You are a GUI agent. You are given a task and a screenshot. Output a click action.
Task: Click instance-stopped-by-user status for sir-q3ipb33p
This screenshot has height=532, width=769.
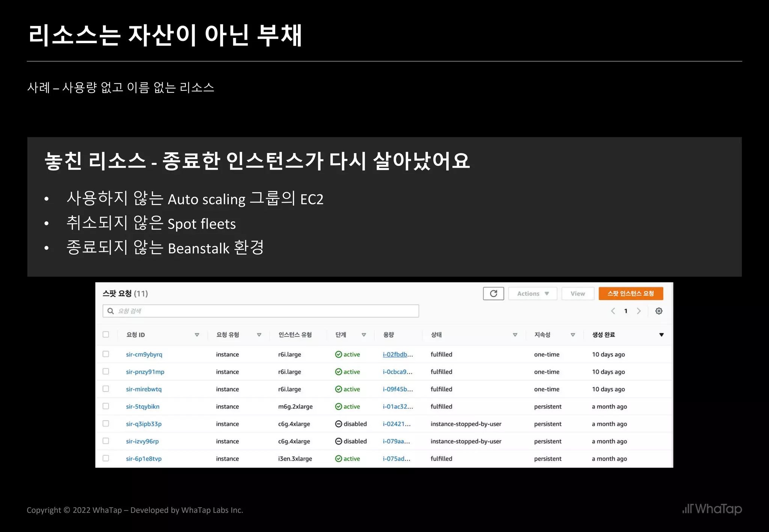tap(466, 424)
